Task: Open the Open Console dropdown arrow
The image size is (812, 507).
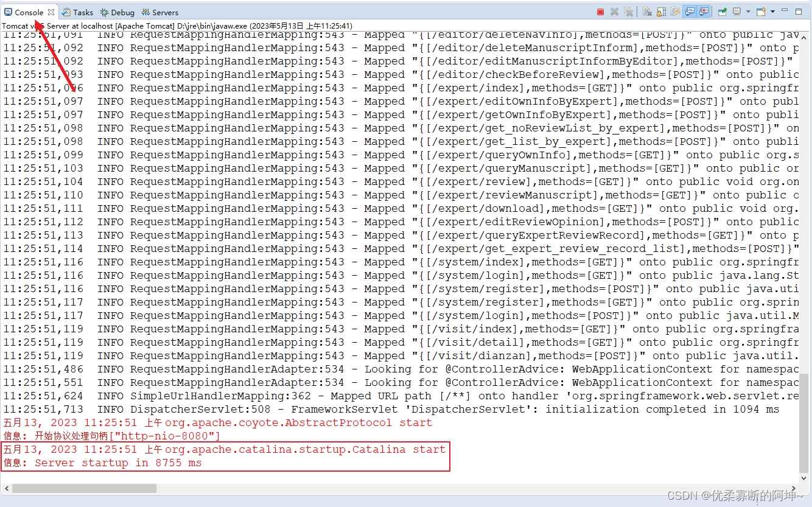Action: click(772, 12)
